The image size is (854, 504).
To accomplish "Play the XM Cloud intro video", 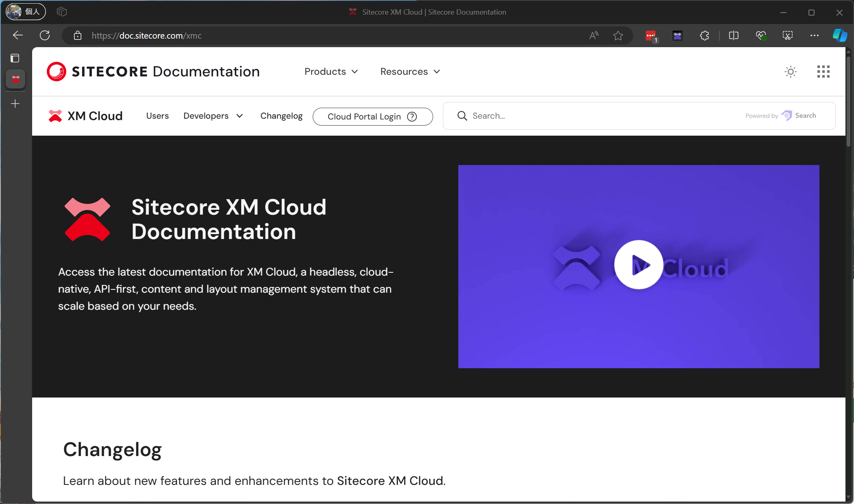I will [x=638, y=265].
